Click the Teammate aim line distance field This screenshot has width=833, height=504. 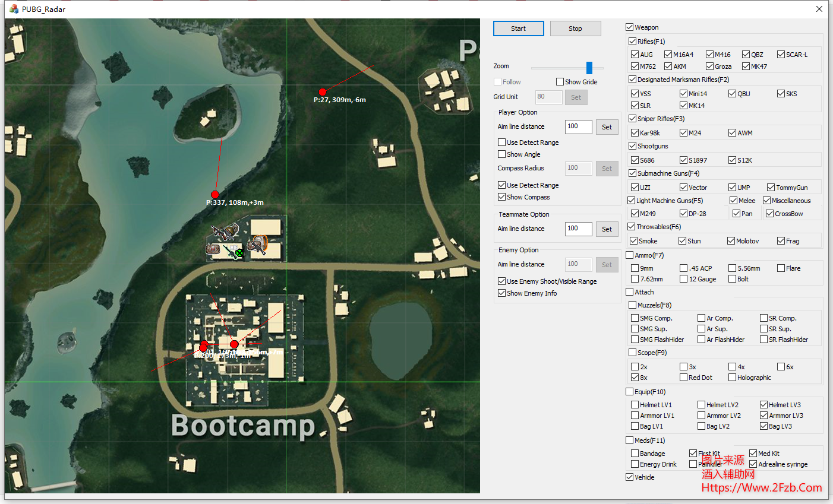pos(578,229)
